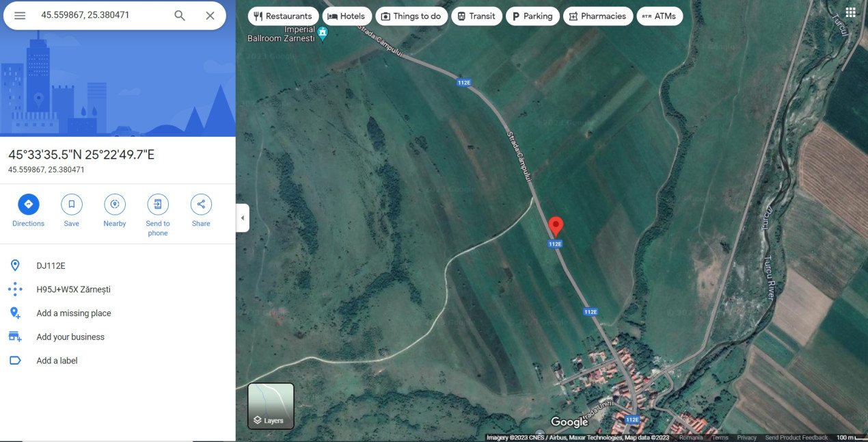Select the DJ112E address row
The image size is (868, 442).
(x=118, y=265)
